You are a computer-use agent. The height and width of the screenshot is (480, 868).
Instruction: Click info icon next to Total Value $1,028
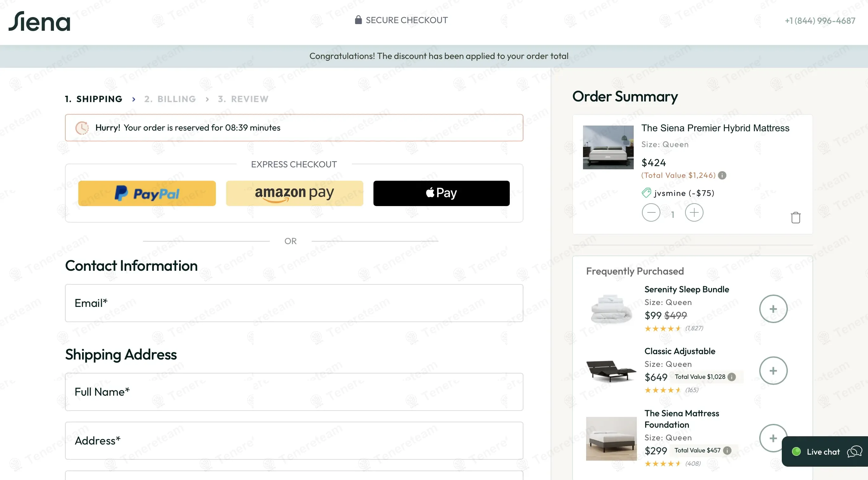(x=732, y=377)
